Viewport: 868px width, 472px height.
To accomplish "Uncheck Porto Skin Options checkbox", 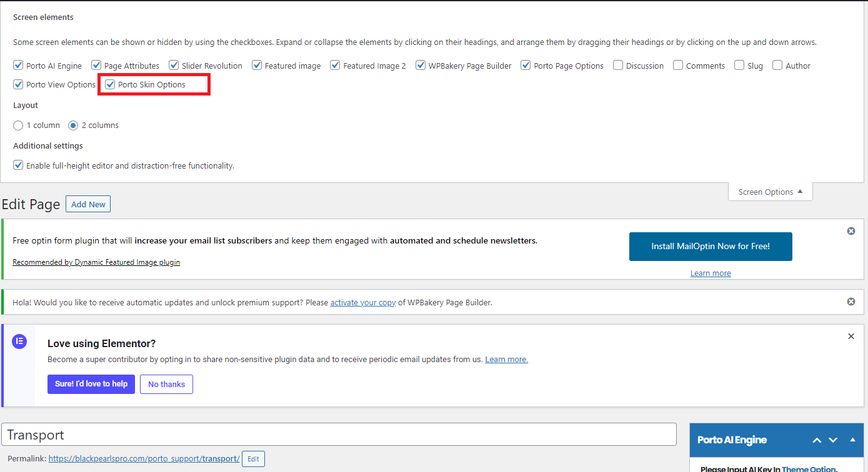I will (110, 84).
